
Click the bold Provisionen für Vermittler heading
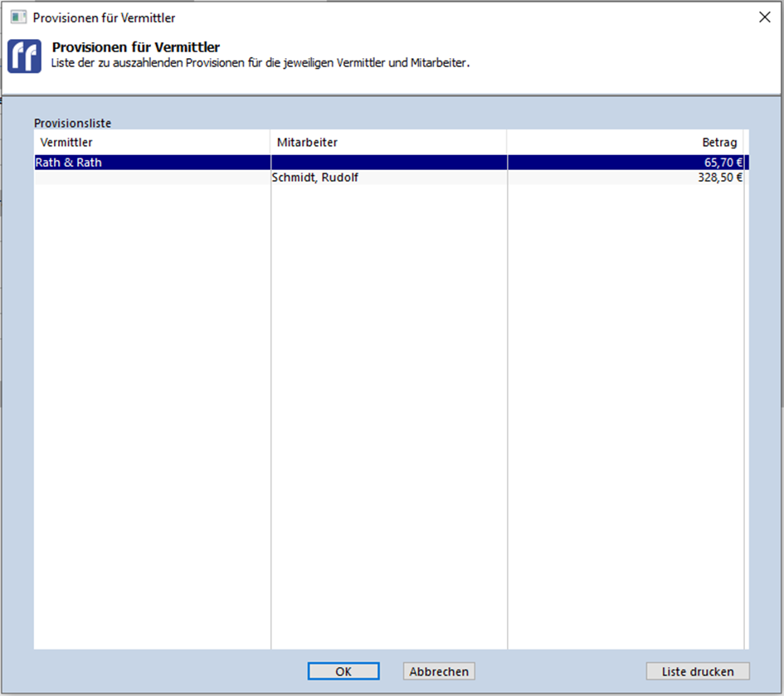[135, 47]
